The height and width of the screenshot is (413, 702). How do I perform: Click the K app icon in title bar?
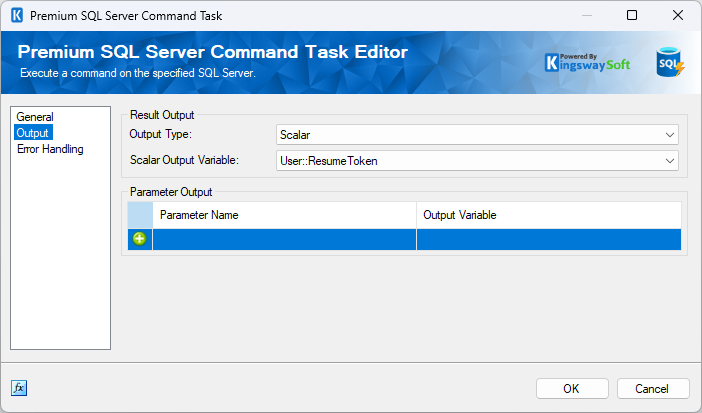17,16
